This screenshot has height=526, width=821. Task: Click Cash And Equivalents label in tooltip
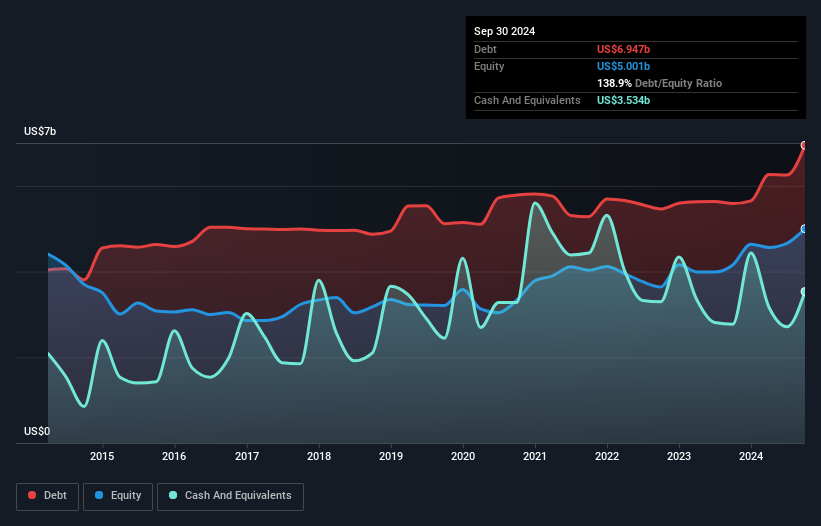527,100
